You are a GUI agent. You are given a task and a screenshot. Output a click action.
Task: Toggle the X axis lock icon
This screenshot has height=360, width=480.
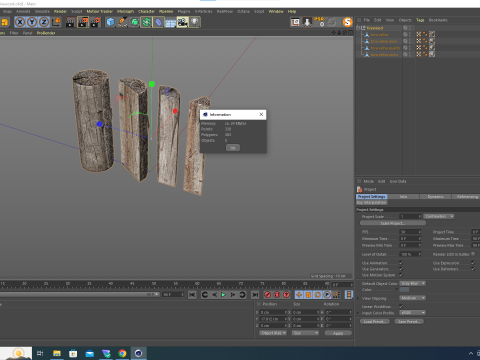coord(20,22)
